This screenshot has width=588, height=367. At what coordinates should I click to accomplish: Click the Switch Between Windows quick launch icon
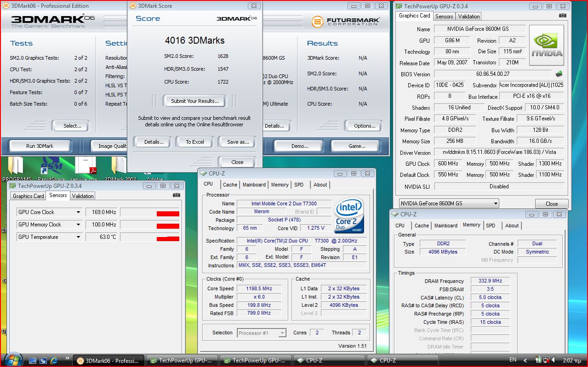pos(43,361)
